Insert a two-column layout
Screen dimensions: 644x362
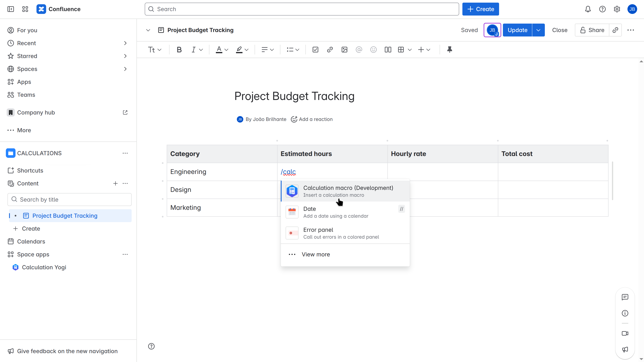[x=388, y=50]
